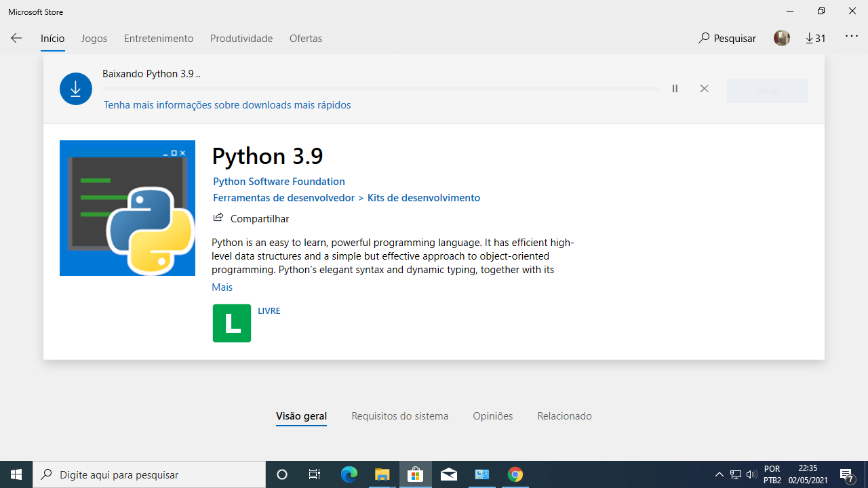Image resolution: width=868 pixels, height=488 pixels.
Task: Open Python Software Foundation publisher link
Action: click(279, 182)
